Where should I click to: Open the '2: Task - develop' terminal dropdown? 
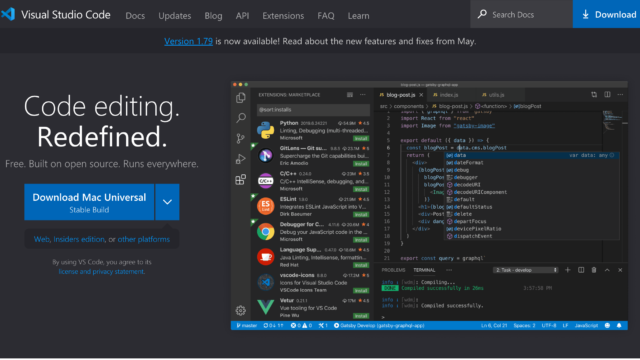pyautogui.click(x=525, y=270)
